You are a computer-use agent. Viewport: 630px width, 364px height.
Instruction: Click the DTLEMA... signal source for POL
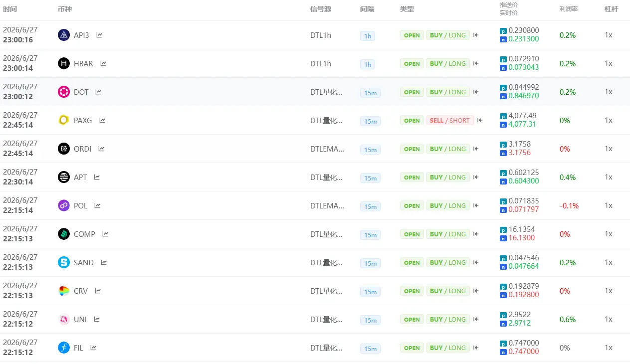pos(327,205)
